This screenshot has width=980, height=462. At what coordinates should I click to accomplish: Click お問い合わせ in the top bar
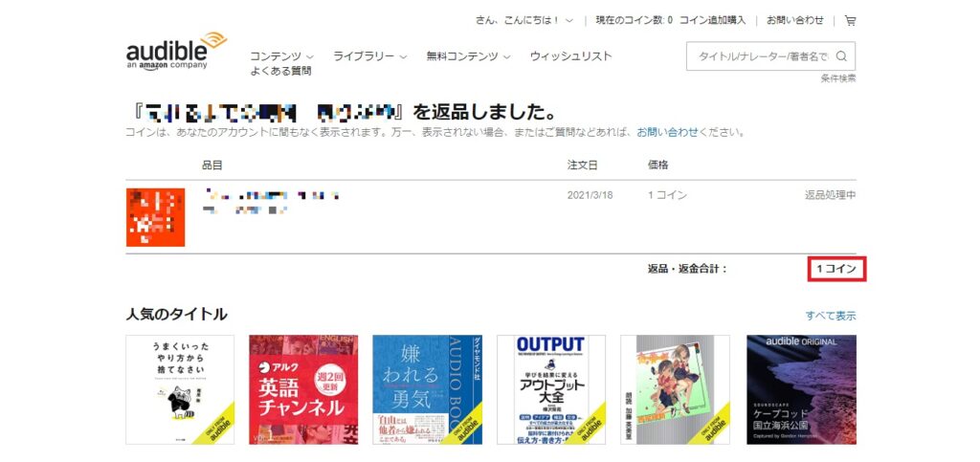pyautogui.click(x=795, y=20)
